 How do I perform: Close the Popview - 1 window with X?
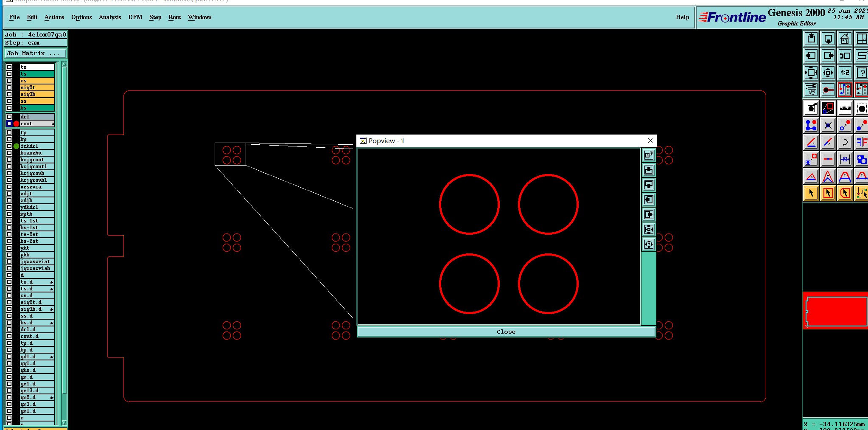click(650, 141)
